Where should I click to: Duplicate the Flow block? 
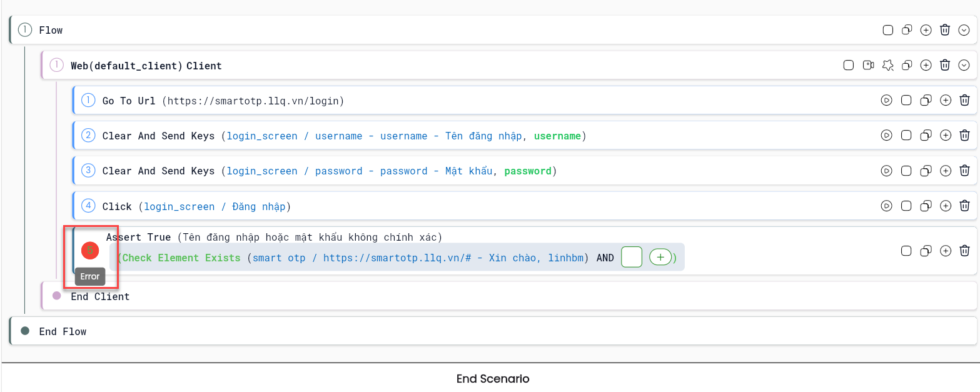pyautogui.click(x=907, y=30)
